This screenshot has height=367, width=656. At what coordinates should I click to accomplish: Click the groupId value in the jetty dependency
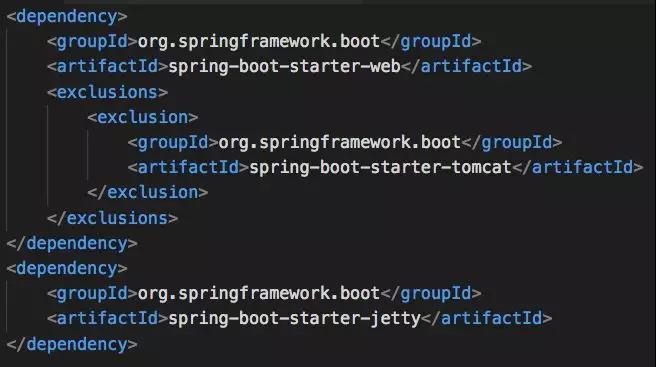point(259,293)
